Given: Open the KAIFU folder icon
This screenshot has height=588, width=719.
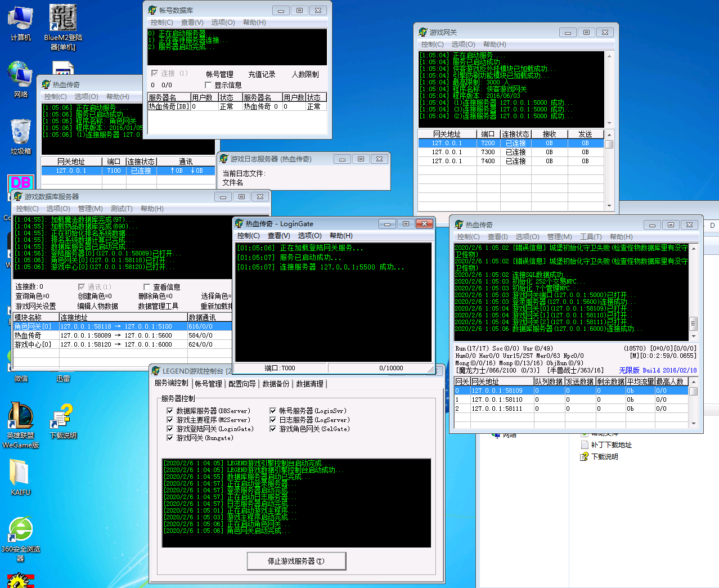Looking at the screenshot, I should pos(21,477).
